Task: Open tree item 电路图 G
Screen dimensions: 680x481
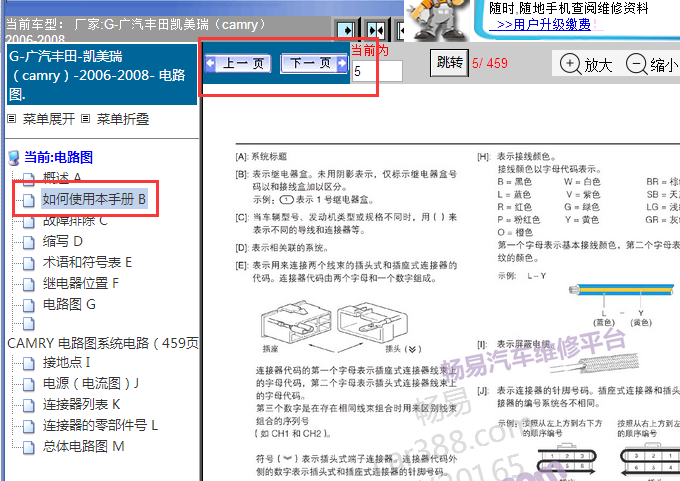Action: click(69, 304)
